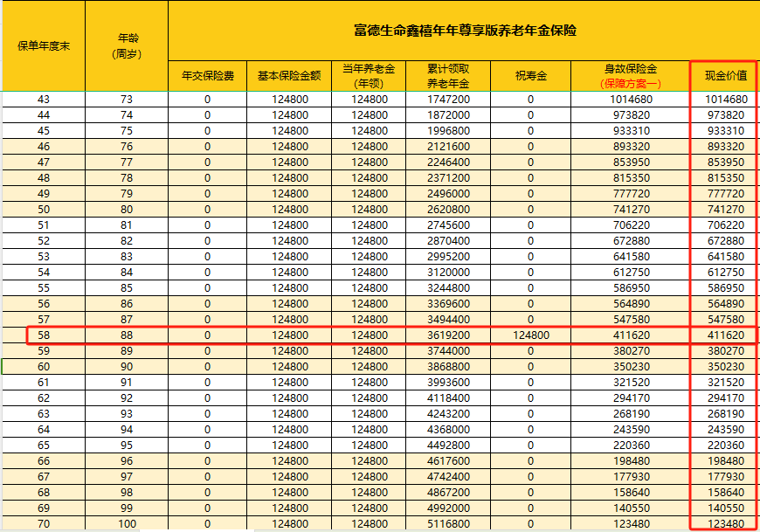Select 641580 in the 身故保险金 column
This screenshot has width=760, height=532.
point(631,257)
